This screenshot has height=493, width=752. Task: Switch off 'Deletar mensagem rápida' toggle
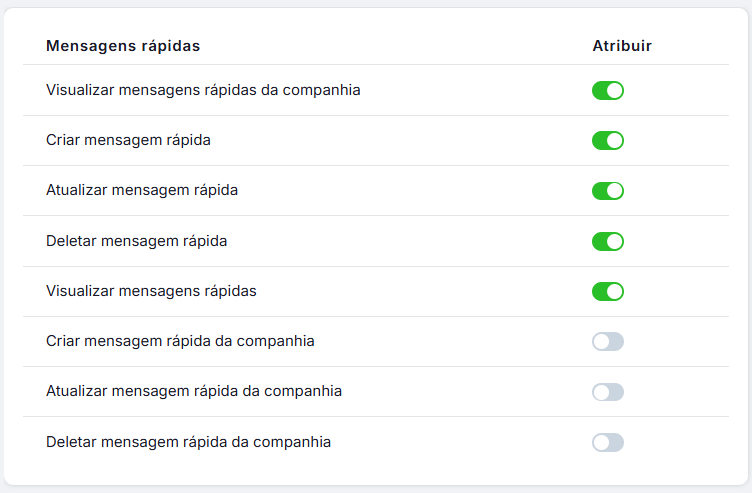click(608, 241)
